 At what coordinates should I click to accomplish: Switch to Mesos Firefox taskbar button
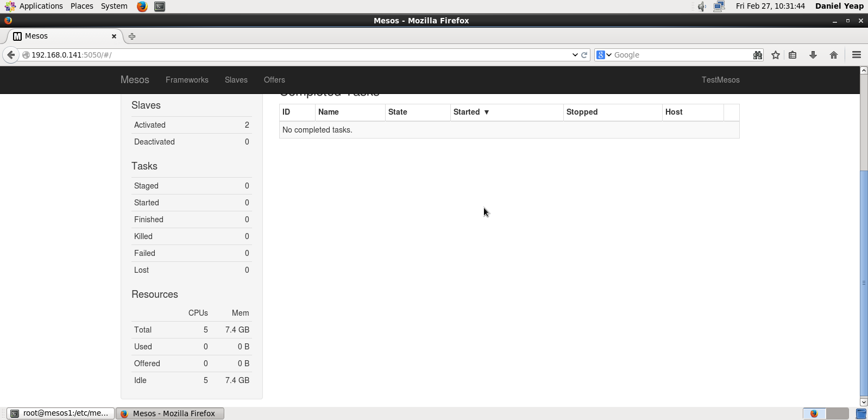point(170,413)
